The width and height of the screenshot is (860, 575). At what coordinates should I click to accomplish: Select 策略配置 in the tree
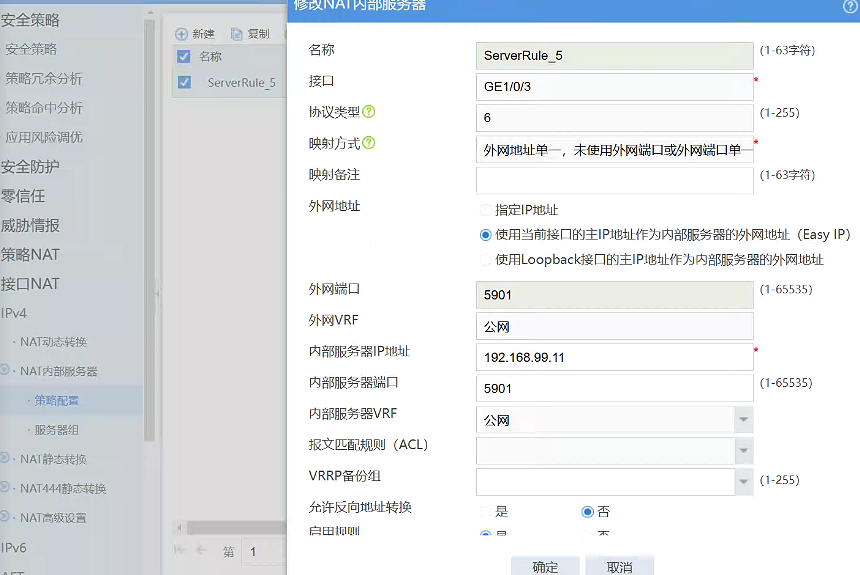[x=56, y=401]
